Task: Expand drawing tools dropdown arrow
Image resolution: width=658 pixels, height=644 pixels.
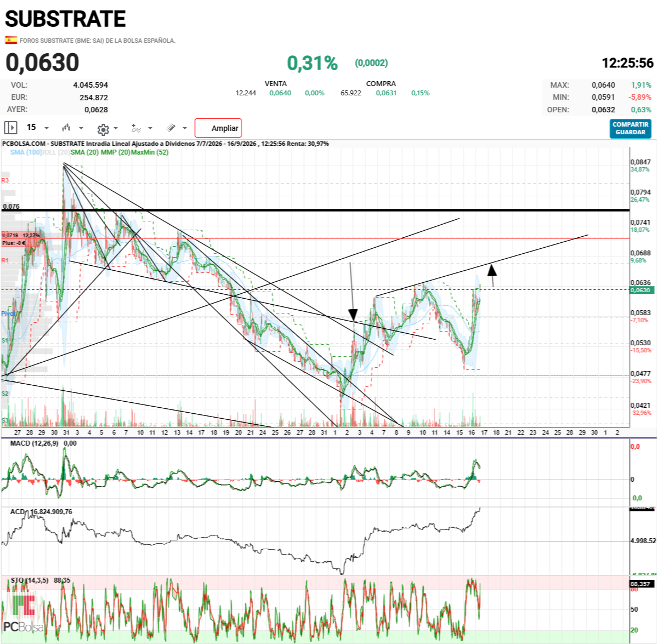Action: click(185, 128)
